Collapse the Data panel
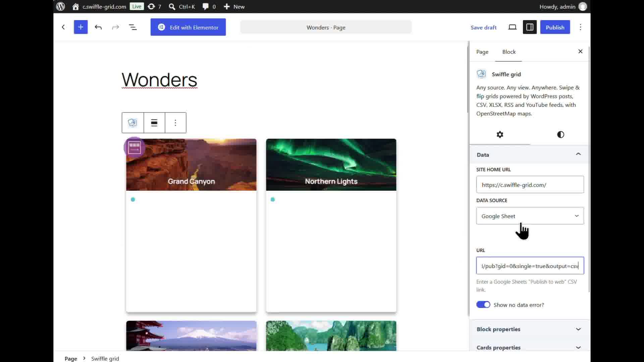This screenshot has width=644, height=362. [530, 155]
